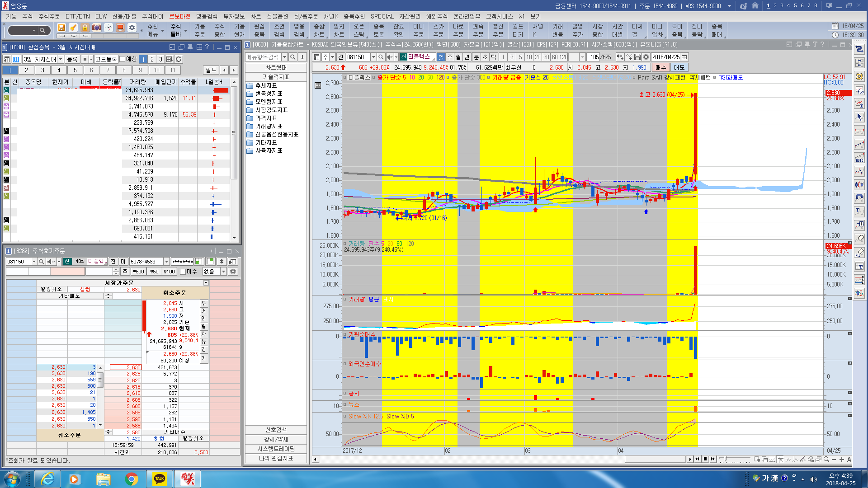Viewport: 868px width, 488px height.
Task: Click the 매도 sell button in chart
Action: tap(679, 67)
